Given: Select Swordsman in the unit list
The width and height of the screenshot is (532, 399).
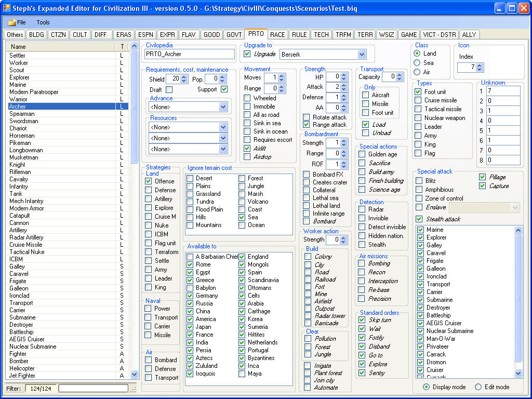Looking at the screenshot, I should coord(67,121).
